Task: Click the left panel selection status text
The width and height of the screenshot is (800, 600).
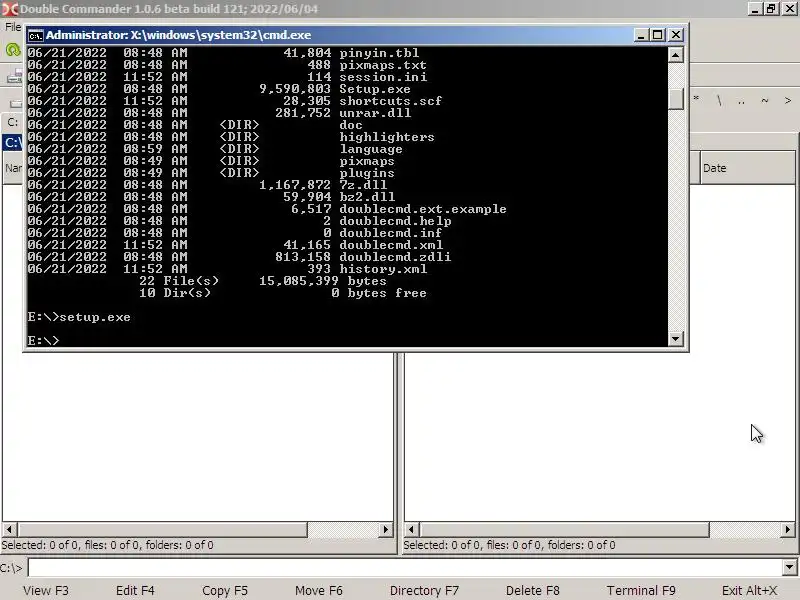Action: pos(108,545)
